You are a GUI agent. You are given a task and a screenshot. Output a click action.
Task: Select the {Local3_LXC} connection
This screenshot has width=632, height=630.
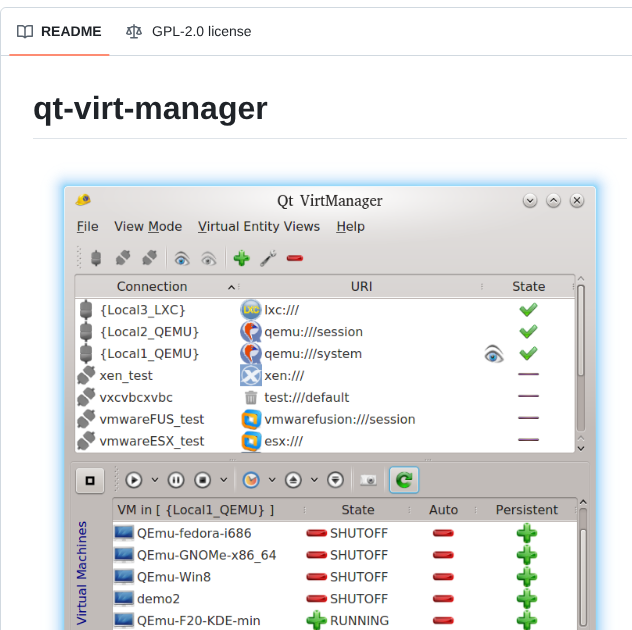pos(143,310)
